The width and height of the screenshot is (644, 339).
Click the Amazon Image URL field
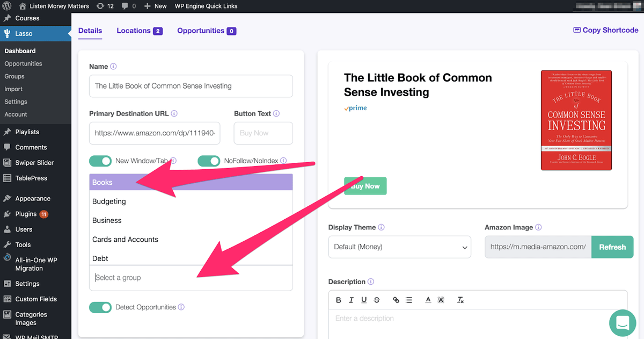[x=538, y=247]
